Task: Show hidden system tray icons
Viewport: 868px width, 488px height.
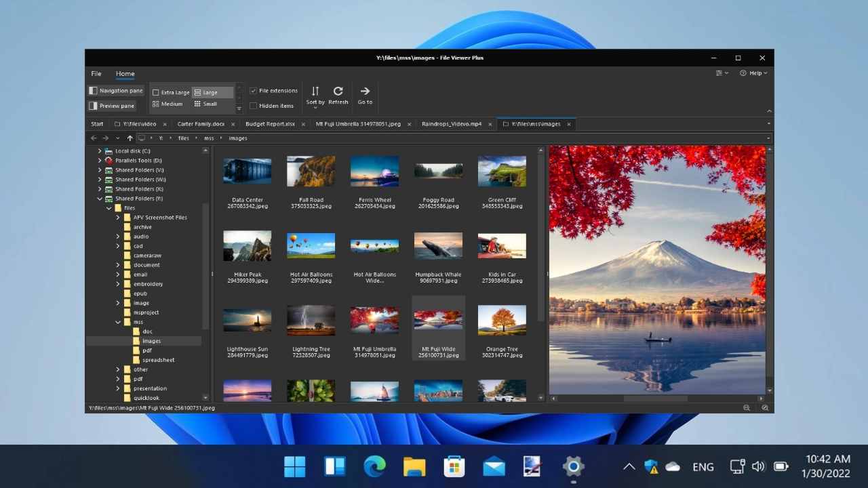Action: tap(629, 466)
